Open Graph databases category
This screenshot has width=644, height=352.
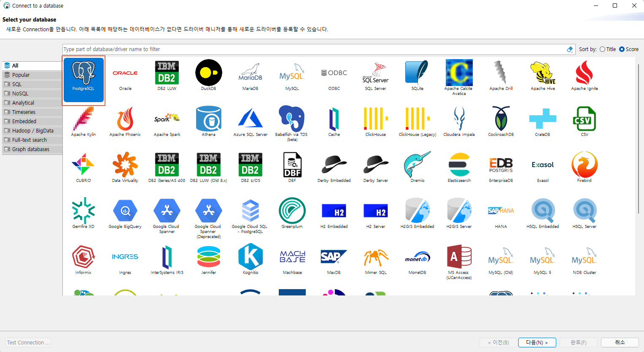(32, 149)
